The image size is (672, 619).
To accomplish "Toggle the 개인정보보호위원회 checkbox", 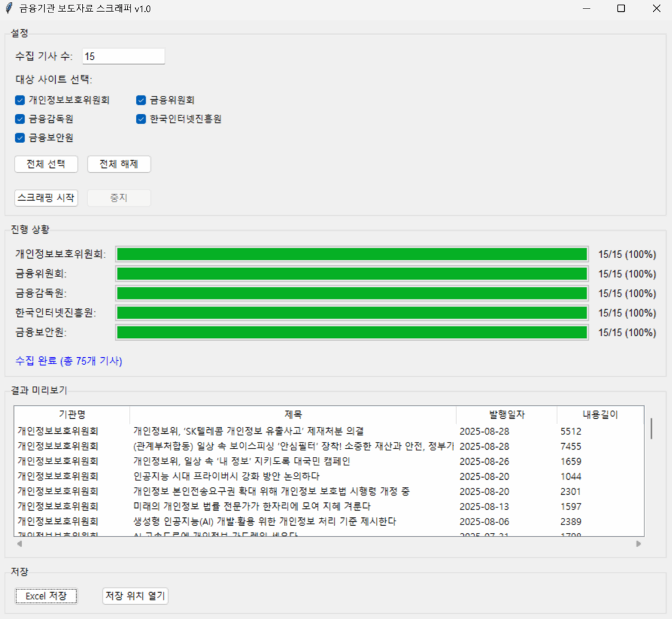I will [x=20, y=100].
